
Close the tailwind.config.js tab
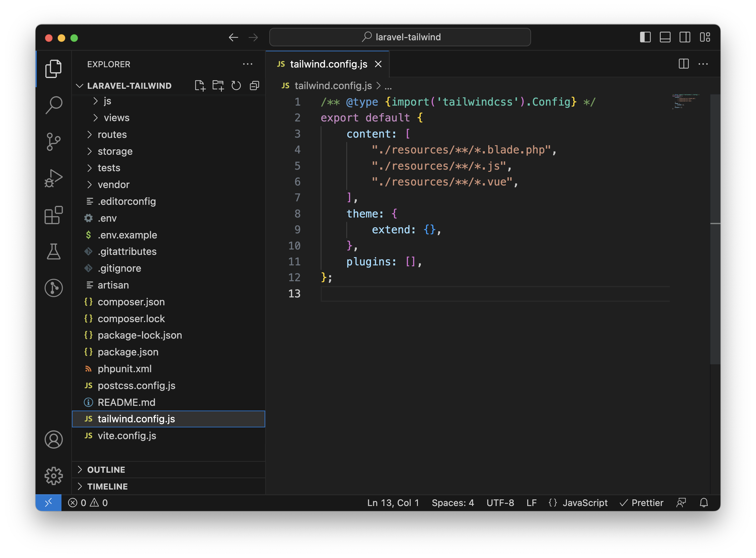click(x=378, y=64)
